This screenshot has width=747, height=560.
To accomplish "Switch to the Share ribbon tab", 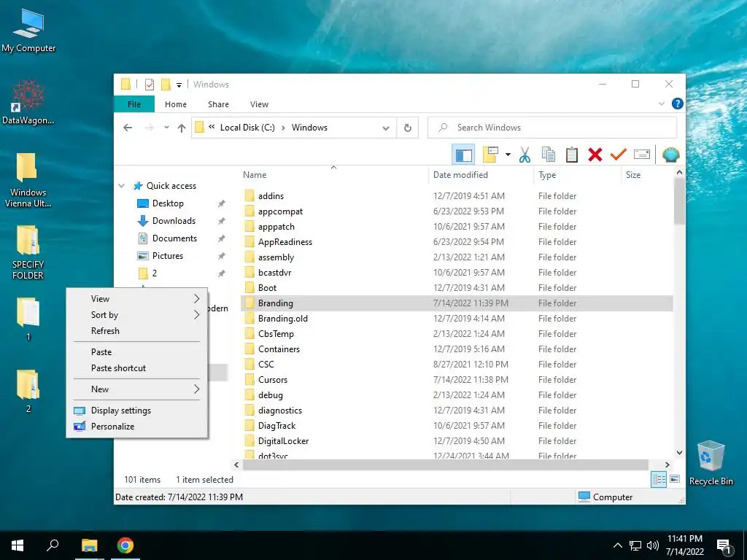I will [218, 104].
